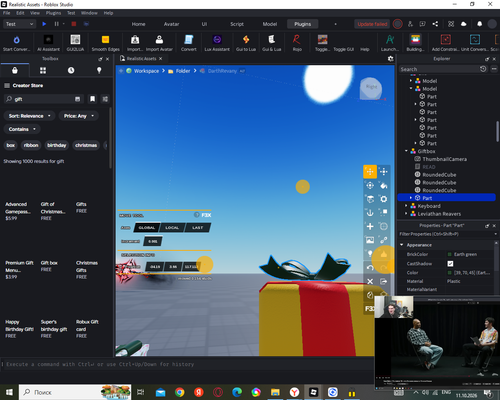
Task: Select the F3X Rotate tool icon
Action: pos(370,185)
